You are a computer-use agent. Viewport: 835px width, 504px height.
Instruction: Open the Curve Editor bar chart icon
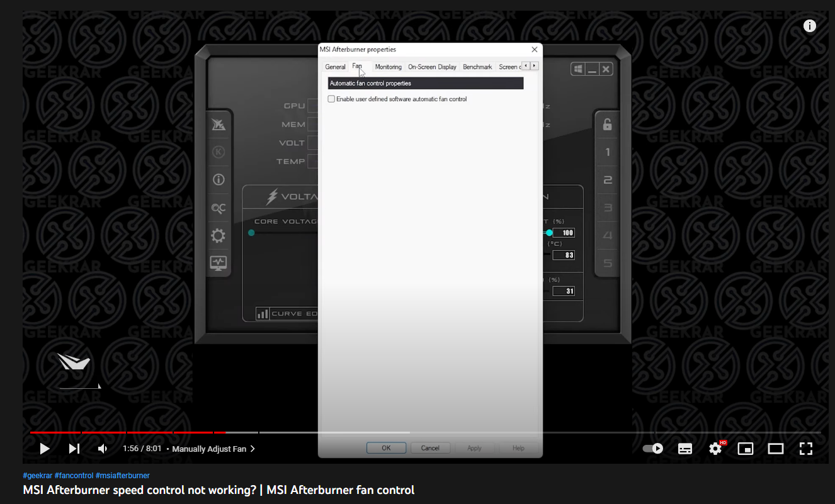[x=263, y=313]
